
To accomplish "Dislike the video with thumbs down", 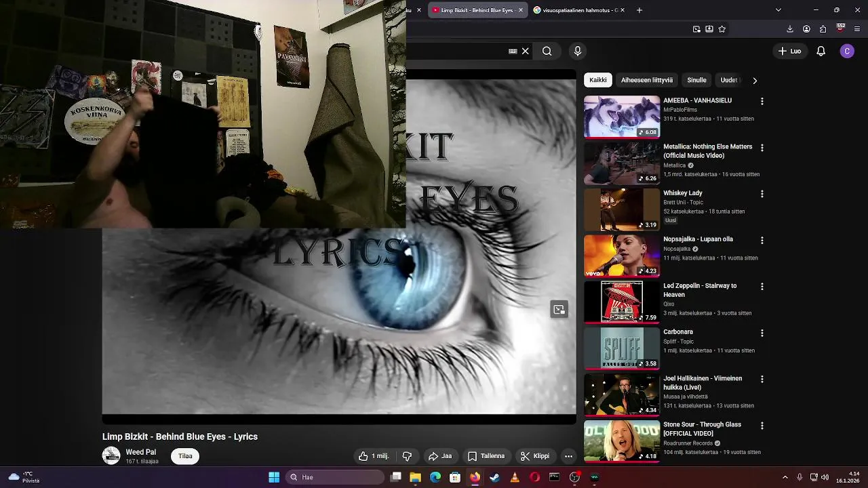I will 407,456.
